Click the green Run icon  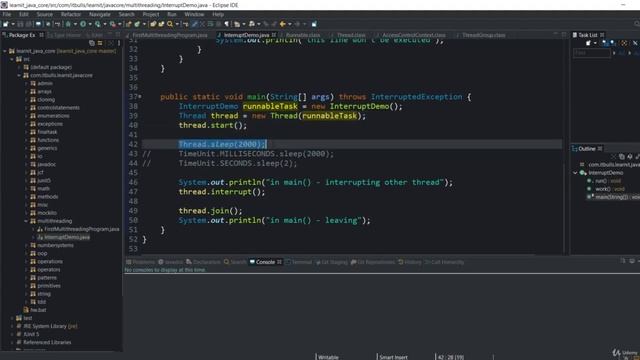coord(83,24)
